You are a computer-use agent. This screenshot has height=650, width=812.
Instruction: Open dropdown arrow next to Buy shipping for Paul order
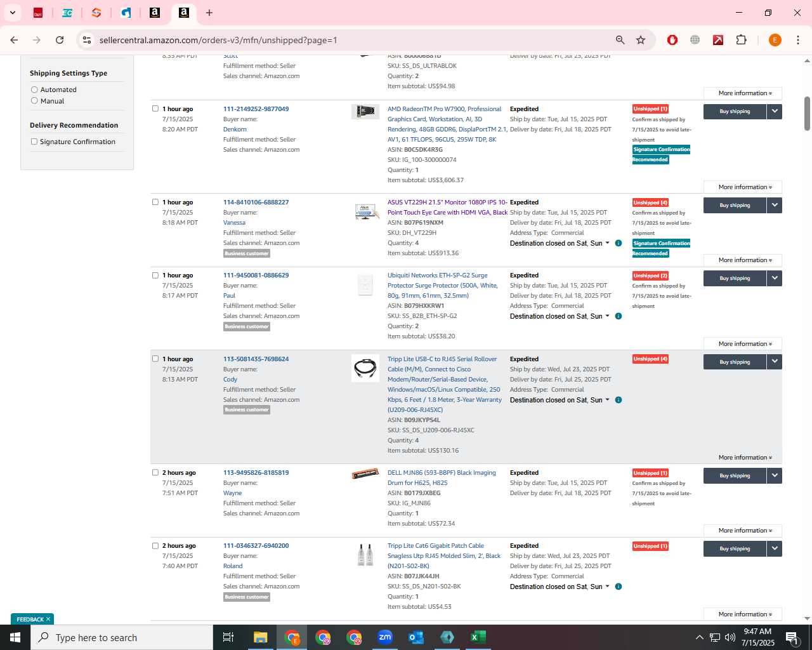point(775,278)
